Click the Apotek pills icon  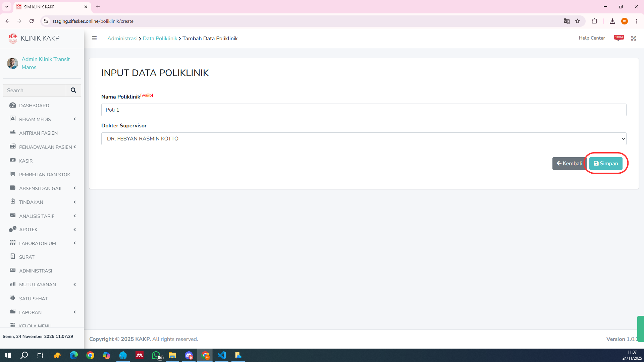[x=13, y=229]
